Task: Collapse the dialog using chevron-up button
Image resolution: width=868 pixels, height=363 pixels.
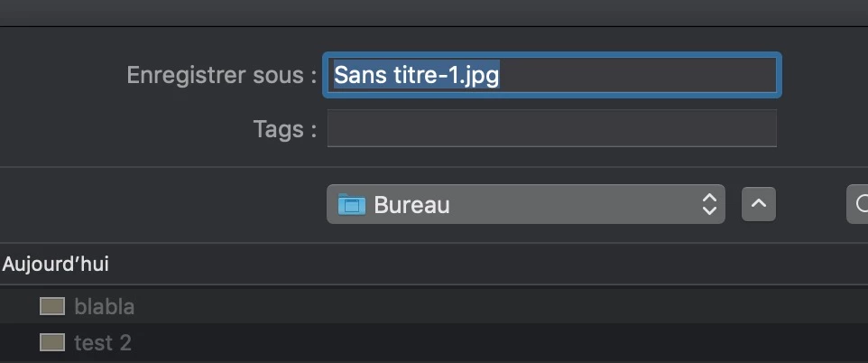Action: [759, 204]
